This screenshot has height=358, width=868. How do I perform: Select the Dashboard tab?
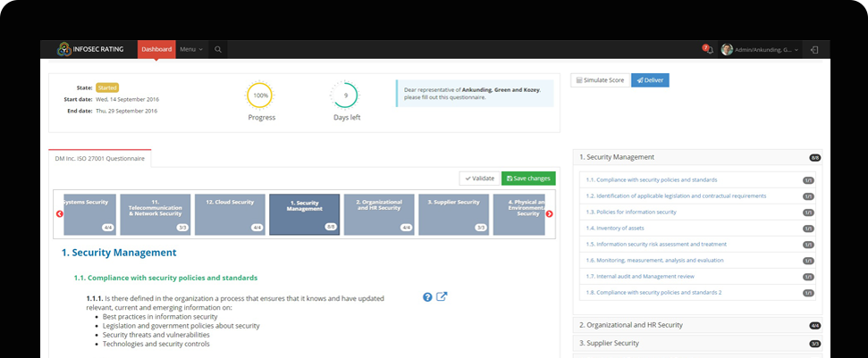coord(156,49)
